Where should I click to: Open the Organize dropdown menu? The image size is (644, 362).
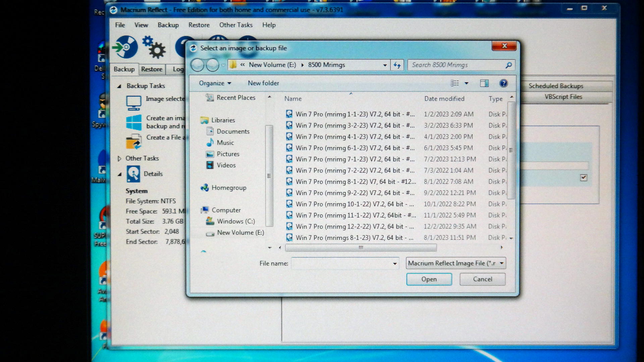tap(215, 83)
